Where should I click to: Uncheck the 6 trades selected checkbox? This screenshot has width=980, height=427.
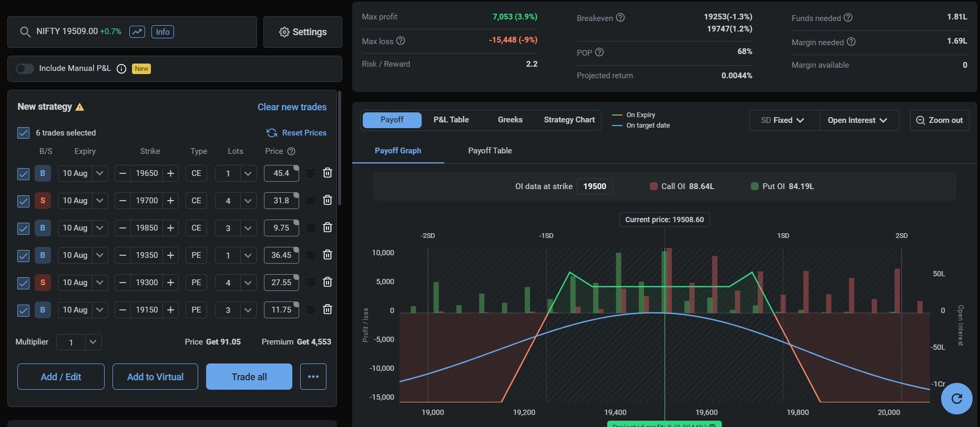23,133
